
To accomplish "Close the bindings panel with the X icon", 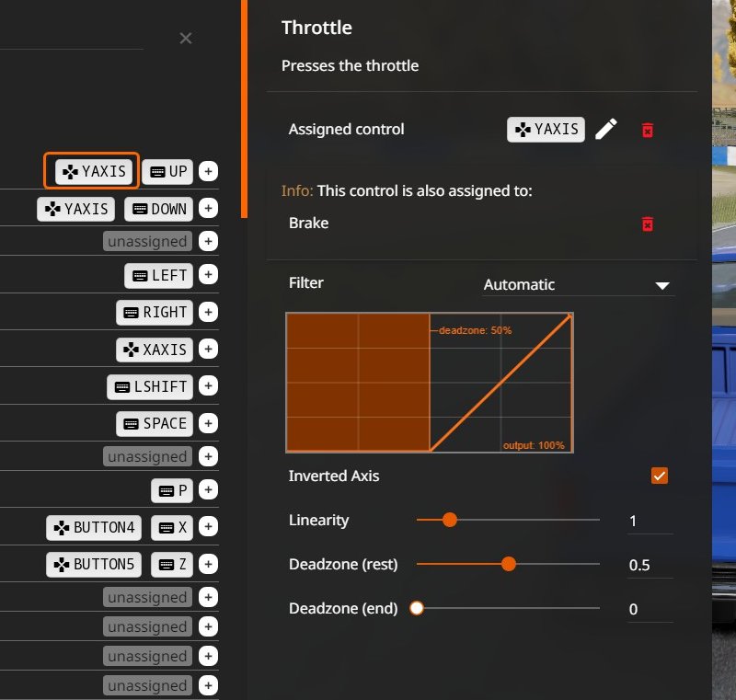I will [186, 38].
